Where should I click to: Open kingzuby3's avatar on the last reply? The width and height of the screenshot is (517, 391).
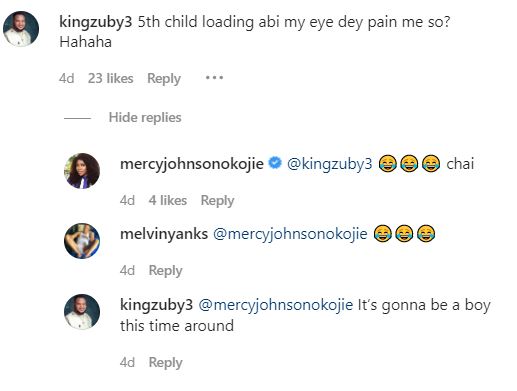pos(82,312)
